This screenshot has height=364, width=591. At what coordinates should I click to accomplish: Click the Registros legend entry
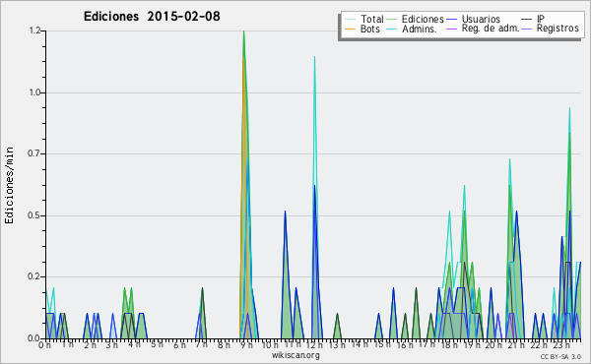pyautogui.click(x=551, y=29)
